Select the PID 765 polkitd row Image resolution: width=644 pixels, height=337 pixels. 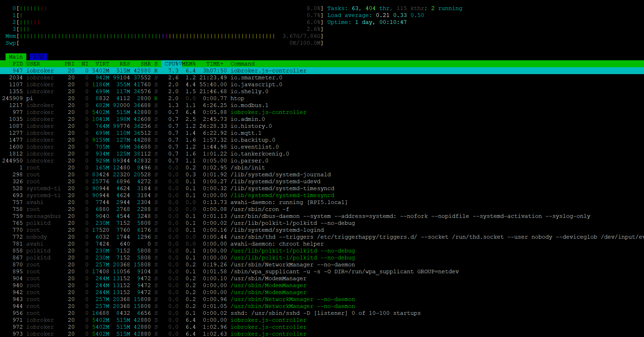point(322,223)
